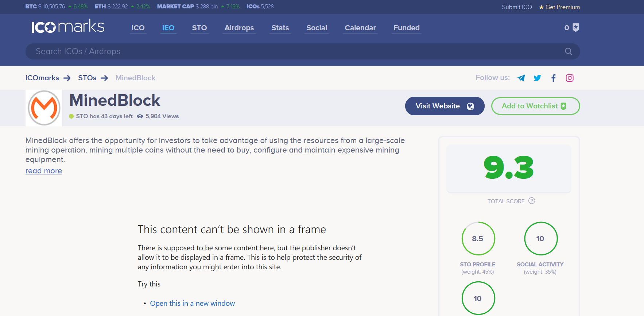Image resolution: width=644 pixels, height=316 pixels.
Task: Open the Telegram follow icon
Action: [x=521, y=78]
